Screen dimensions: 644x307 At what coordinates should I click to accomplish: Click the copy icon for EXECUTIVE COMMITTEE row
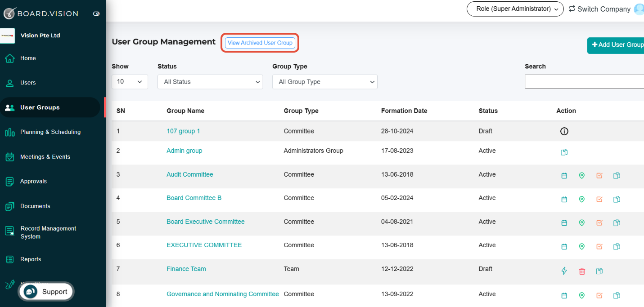coord(617,246)
